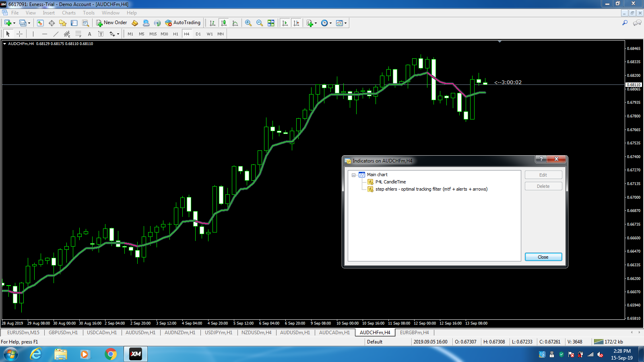Viewport: 644px width, 362px height.
Task: Select the draw trendline tool
Action: 56,34
